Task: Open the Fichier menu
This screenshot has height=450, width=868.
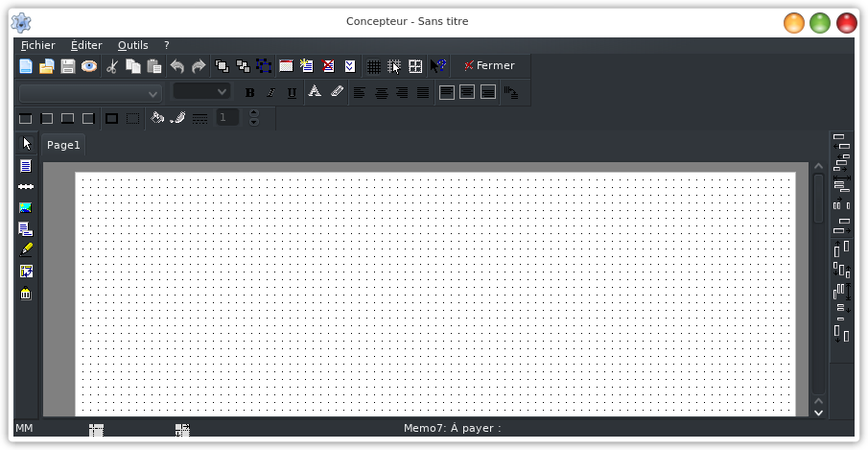Action: tap(38, 45)
